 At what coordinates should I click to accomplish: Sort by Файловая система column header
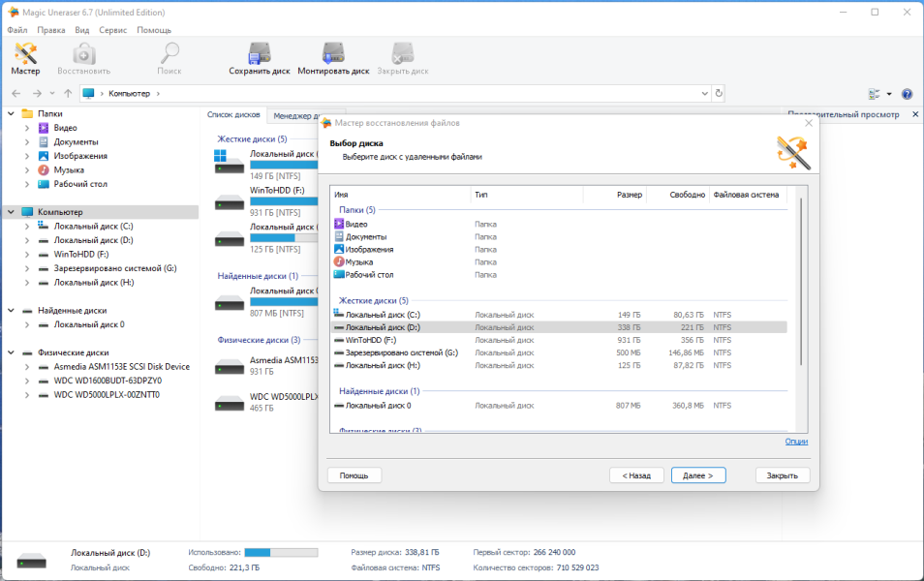coord(747,195)
